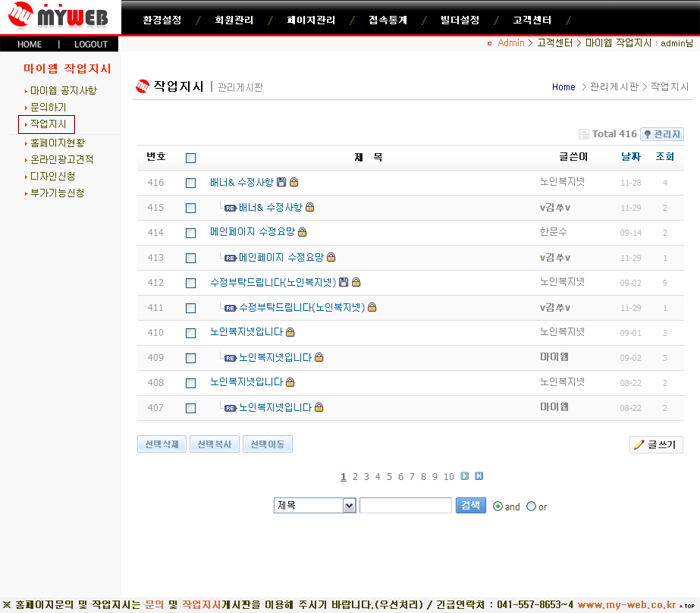Jump to last page with end arrow icon
This screenshot has width=700, height=613.
[479, 476]
